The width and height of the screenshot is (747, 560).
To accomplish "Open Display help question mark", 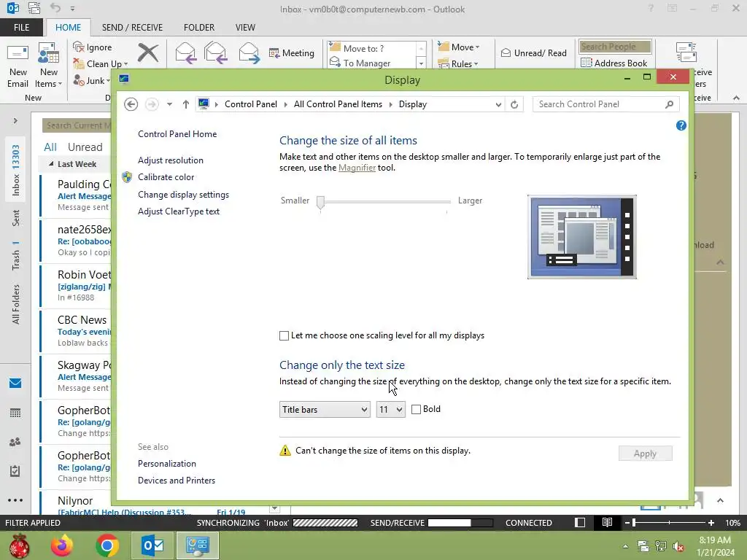I will point(681,125).
